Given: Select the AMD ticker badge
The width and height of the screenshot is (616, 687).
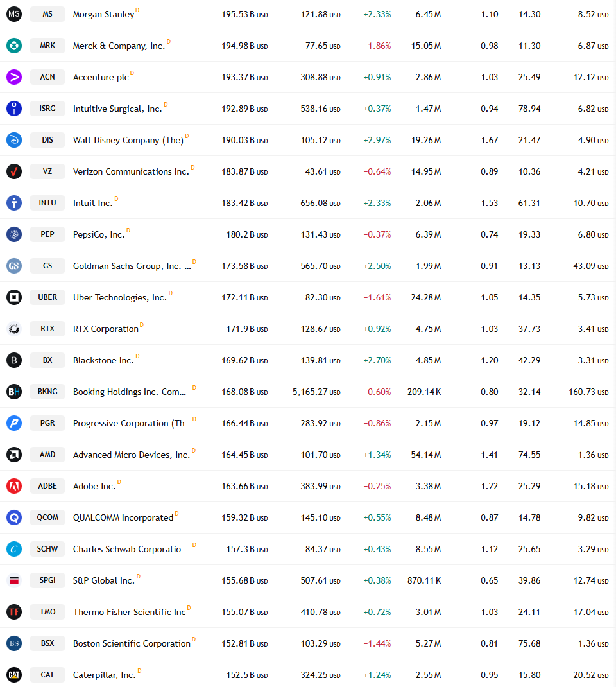Looking at the screenshot, I should click(x=47, y=455).
